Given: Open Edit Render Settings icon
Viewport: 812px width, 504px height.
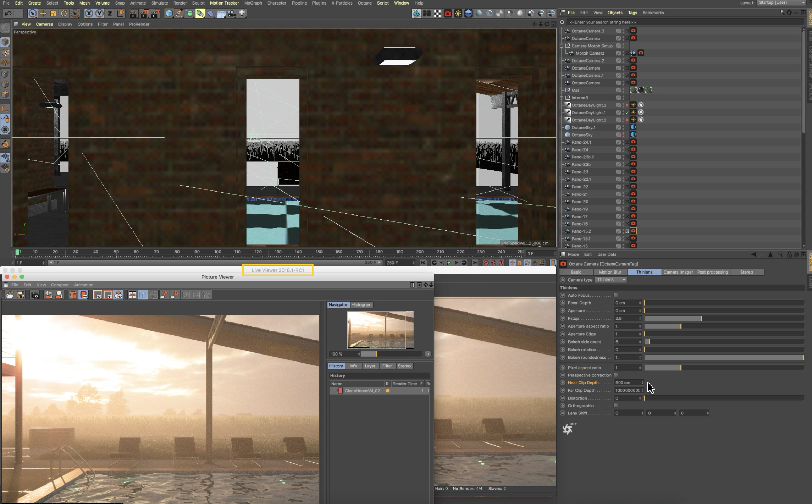Looking at the screenshot, I should (155, 14).
